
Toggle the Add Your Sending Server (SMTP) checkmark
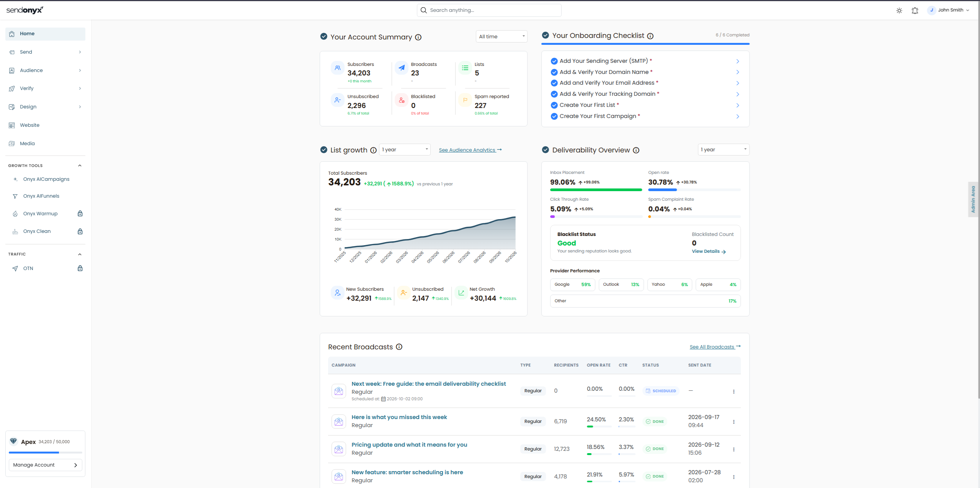click(x=554, y=61)
